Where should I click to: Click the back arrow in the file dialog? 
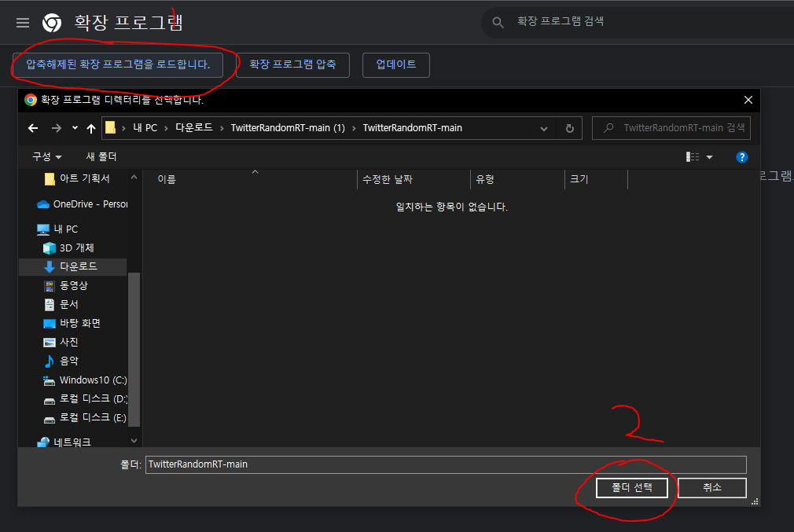coord(32,127)
